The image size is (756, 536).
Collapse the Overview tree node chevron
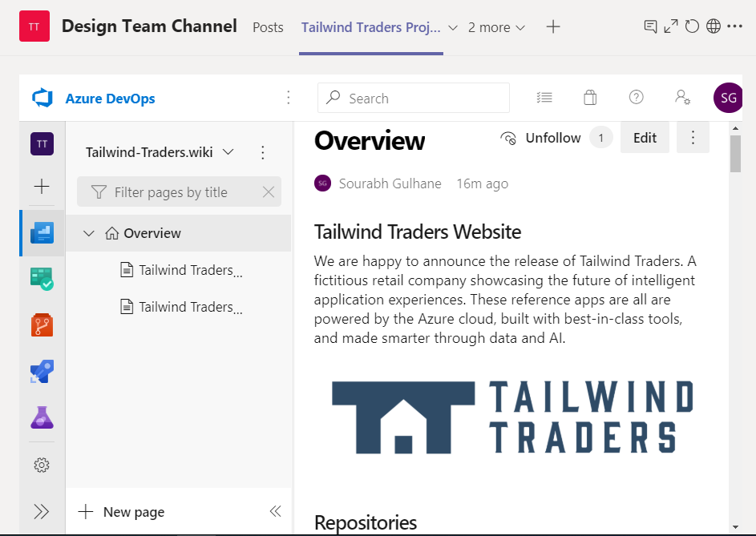click(89, 233)
